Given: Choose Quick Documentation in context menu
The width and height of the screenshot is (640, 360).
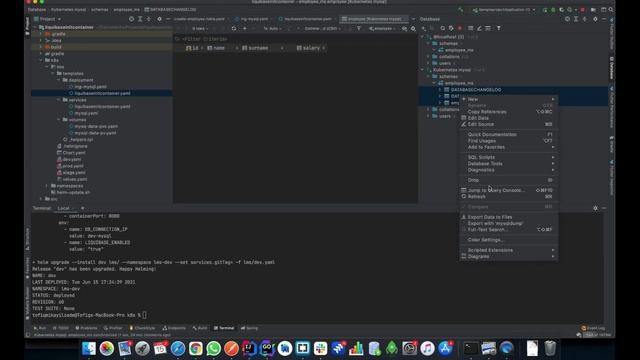Looking at the screenshot, I should 509,134.
